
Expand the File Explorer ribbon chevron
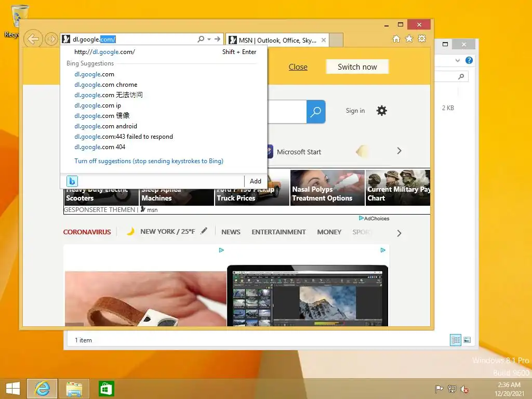457,60
